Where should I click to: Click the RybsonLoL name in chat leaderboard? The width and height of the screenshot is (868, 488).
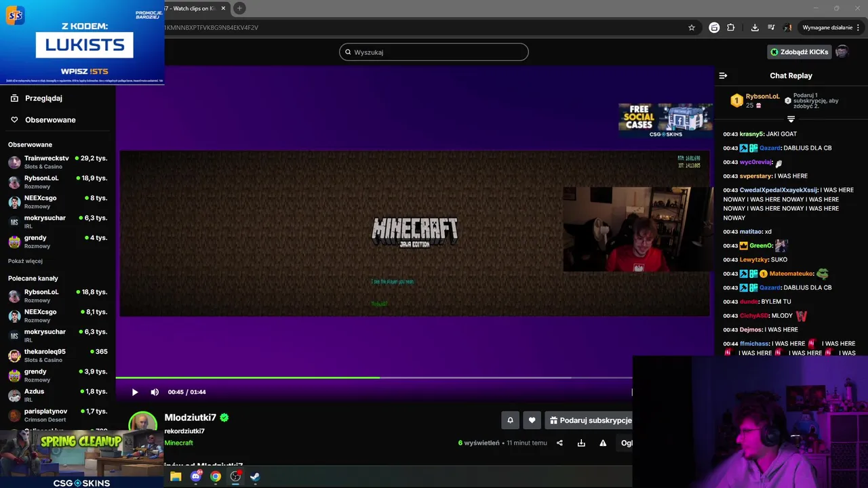[763, 96]
